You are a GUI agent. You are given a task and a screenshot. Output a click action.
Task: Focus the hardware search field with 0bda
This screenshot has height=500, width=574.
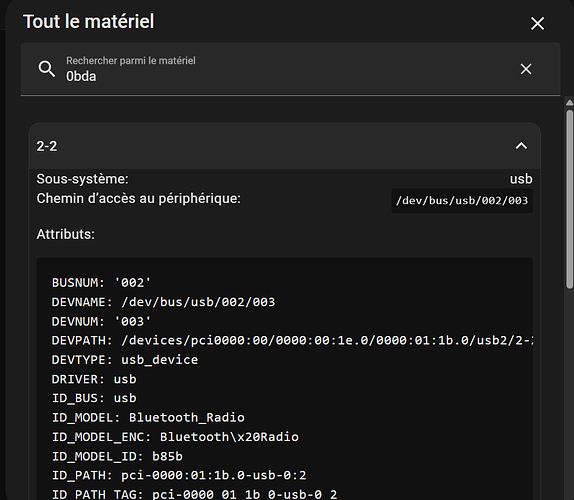tap(286, 69)
